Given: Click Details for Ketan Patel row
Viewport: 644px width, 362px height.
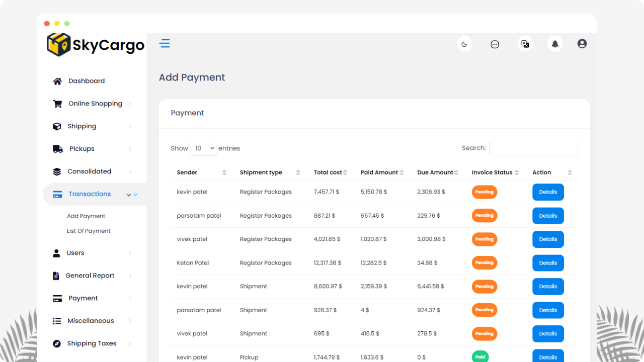Looking at the screenshot, I should pyautogui.click(x=548, y=263).
